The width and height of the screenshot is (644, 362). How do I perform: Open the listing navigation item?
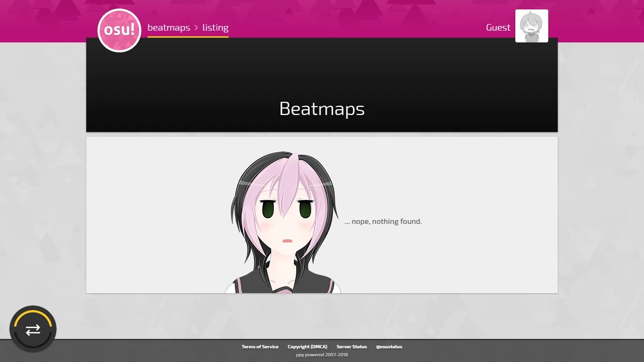215,27
